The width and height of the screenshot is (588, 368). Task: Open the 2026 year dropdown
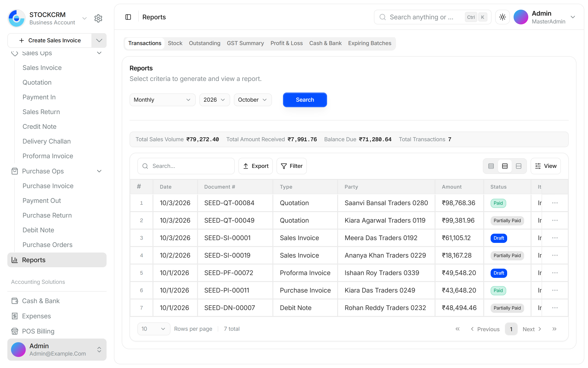tap(215, 100)
